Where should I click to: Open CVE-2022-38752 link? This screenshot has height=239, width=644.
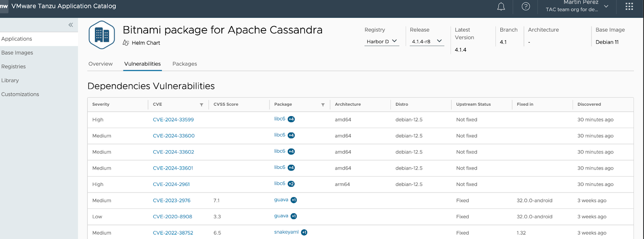pyautogui.click(x=173, y=233)
